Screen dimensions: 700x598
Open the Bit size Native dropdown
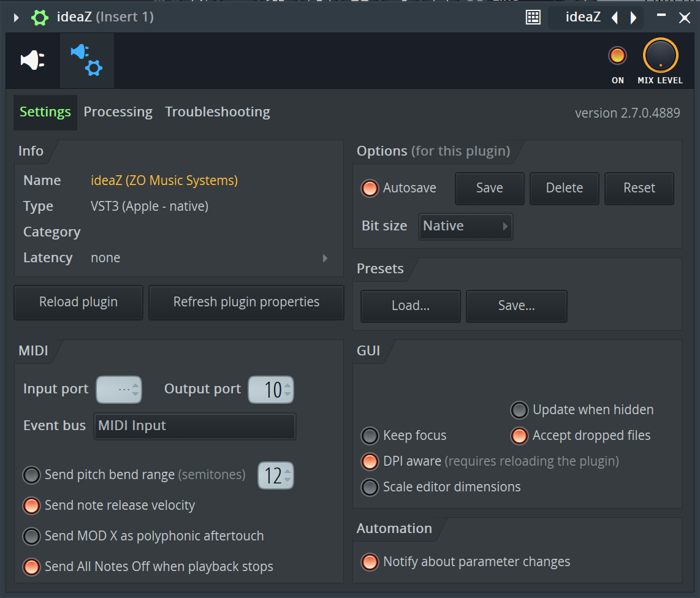(466, 226)
